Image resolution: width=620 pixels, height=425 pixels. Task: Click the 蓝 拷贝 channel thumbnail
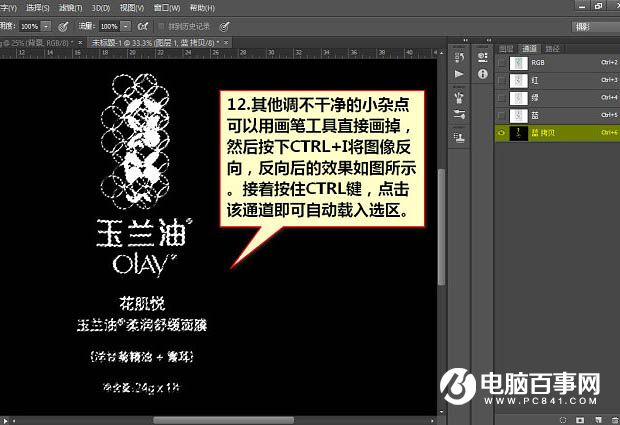pyautogui.click(x=518, y=133)
